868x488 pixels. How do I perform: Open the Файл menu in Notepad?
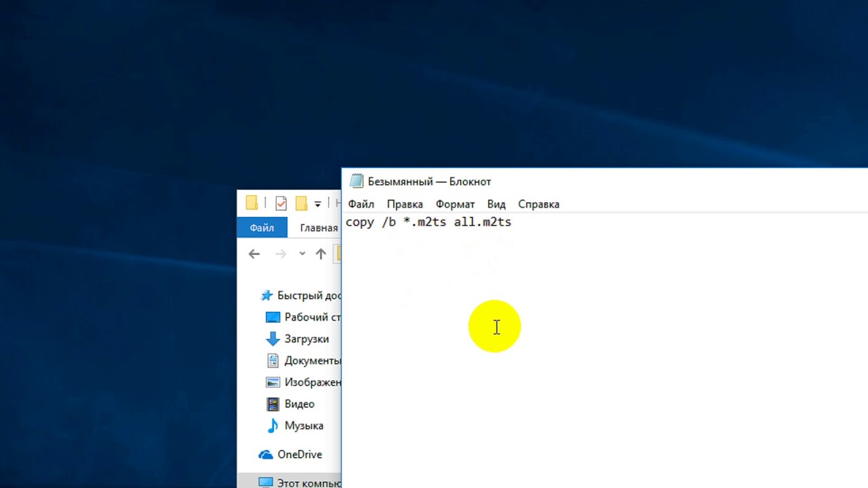pos(361,204)
